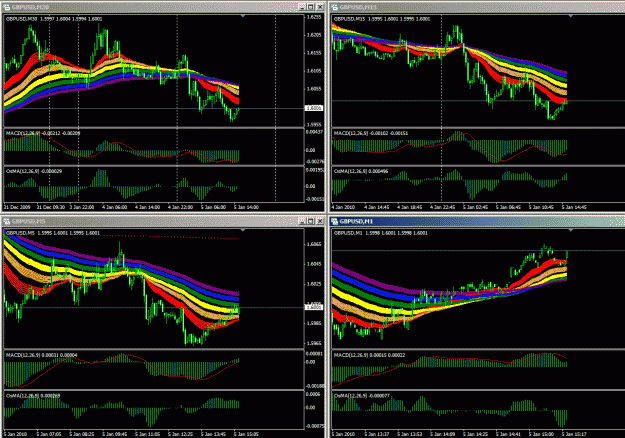
Task: Click the 5 Jan 02:45 label on M15 time axis
Action: (476, 207)
